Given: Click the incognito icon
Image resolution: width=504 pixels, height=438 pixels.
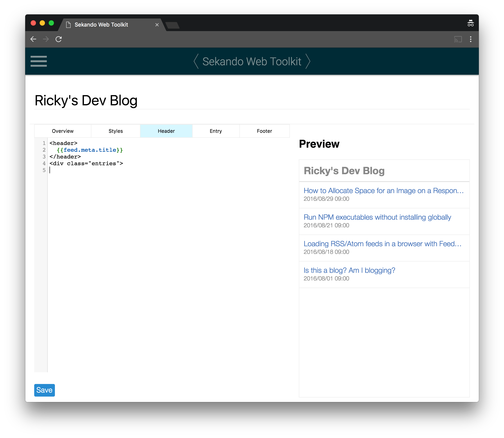Looking at the screenshot, I should 470,23.
